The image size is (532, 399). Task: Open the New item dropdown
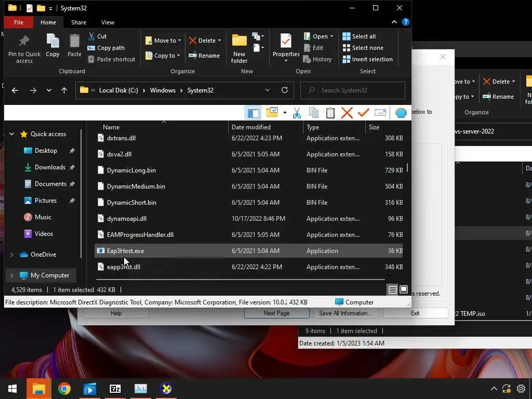pyautogui.click(x=258, y=36)
